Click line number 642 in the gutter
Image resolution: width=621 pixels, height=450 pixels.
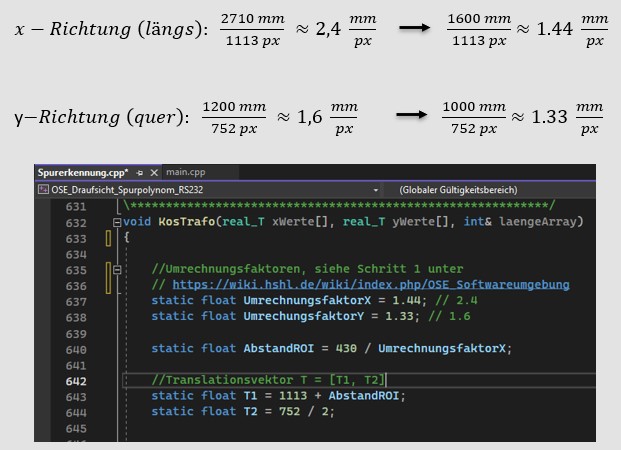(x=76, y=380)
